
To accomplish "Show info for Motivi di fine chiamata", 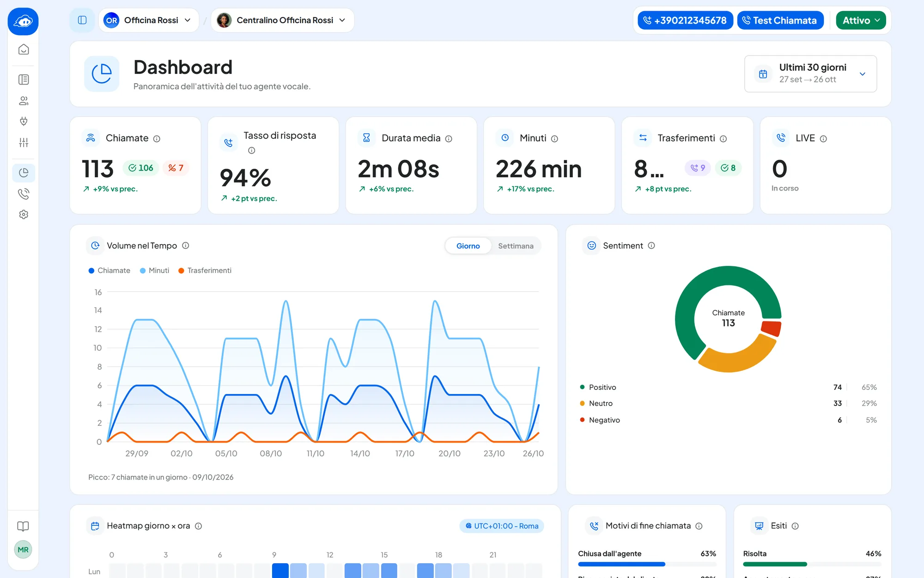I will (699, 526).
